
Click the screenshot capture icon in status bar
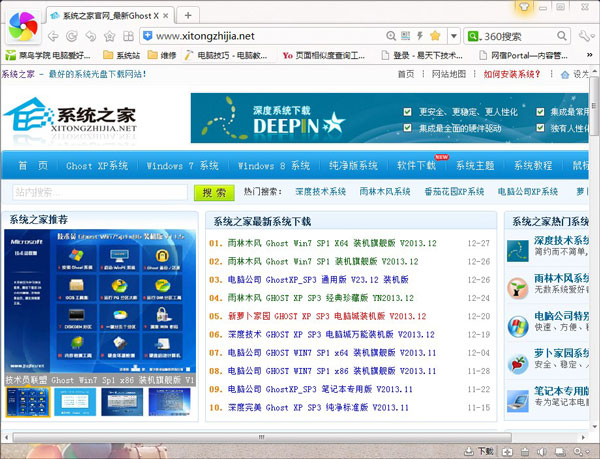pyautogui.click(x=507, y=452)
